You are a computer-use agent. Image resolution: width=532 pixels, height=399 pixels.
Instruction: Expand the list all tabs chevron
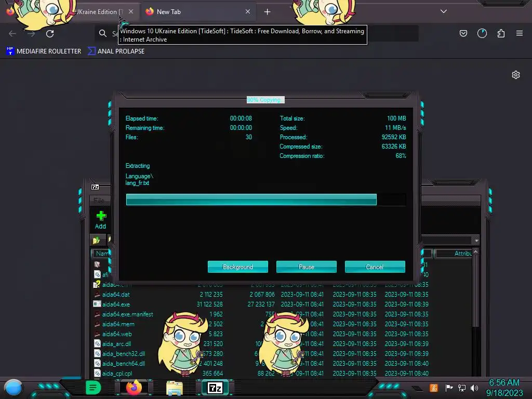click(444, 11)
